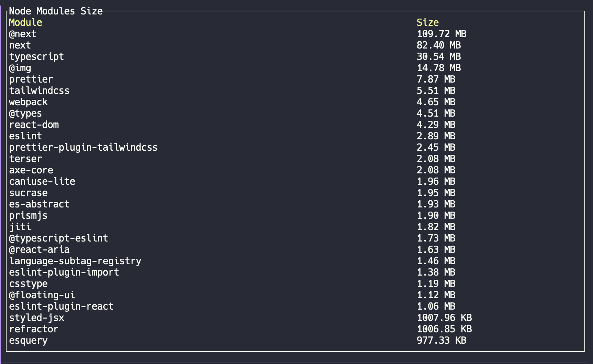Click the react-dom module name

click(34, 125)
